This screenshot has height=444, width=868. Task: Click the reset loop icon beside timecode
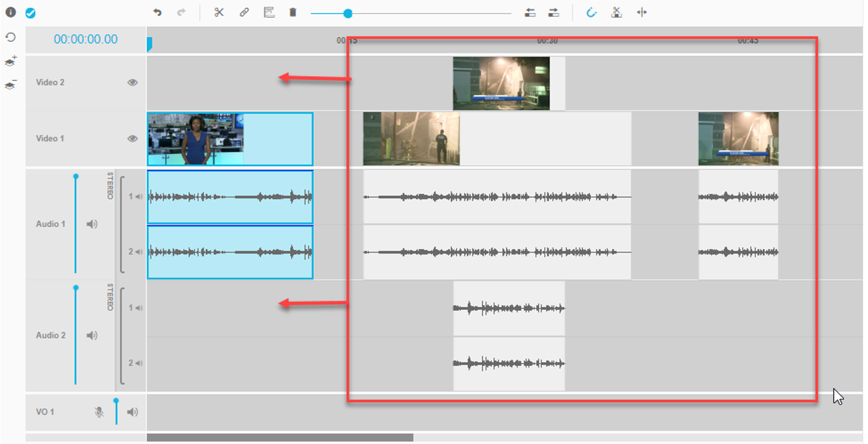point(11,38)
